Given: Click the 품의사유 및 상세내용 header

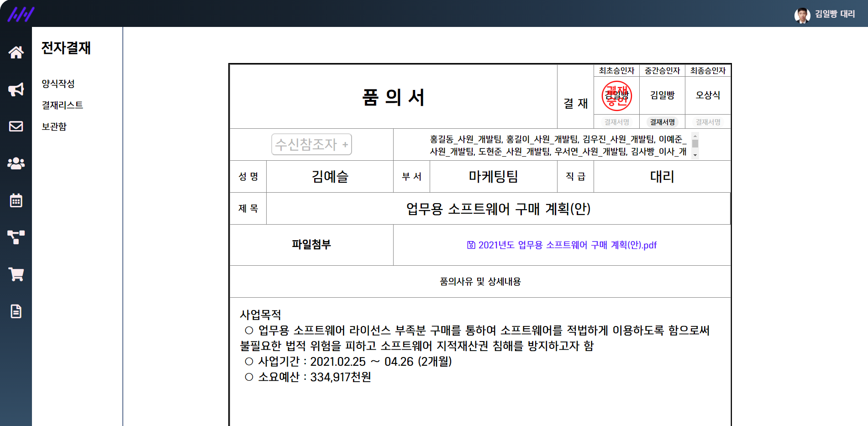Looking at the screenshot, I should tap(480, 282).
